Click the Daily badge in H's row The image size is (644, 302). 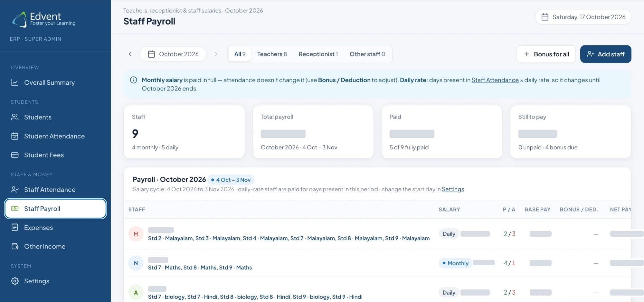click(449, 234)
